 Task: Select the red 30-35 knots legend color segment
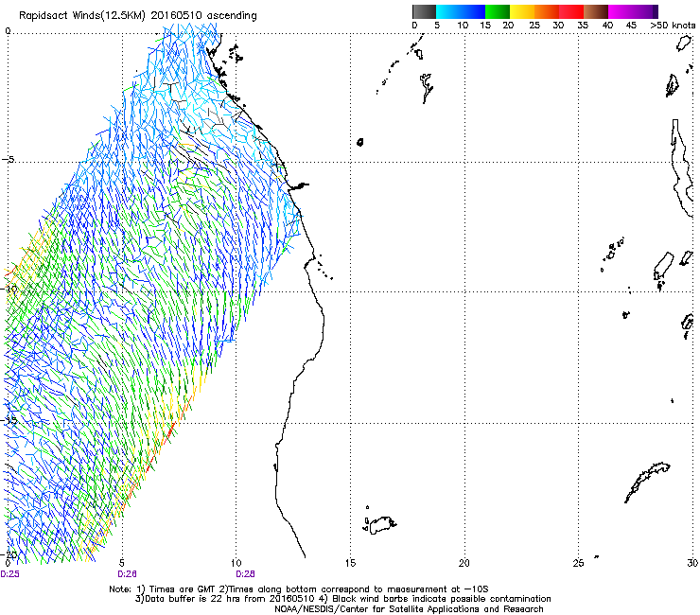[571, 11]
